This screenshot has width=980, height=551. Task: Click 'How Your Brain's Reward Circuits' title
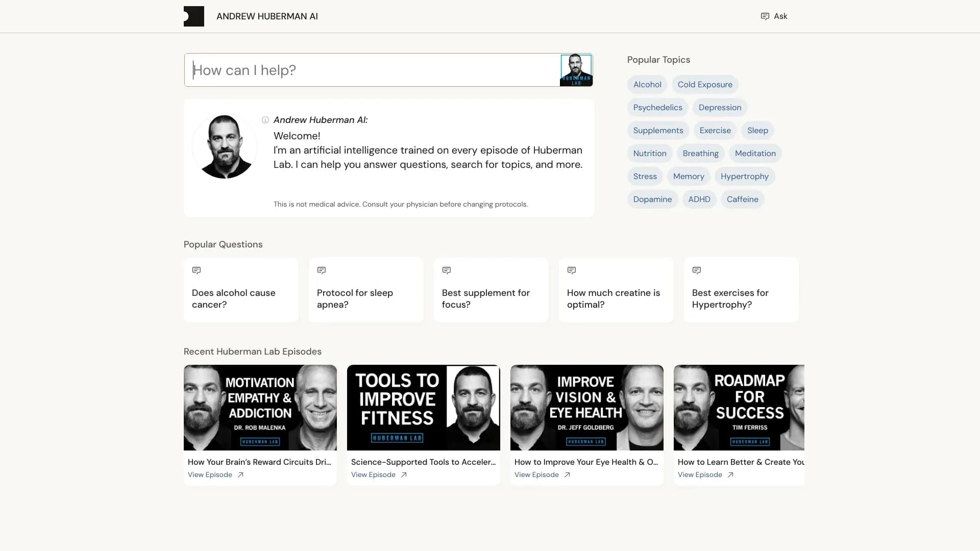pyautogui.click(x=259, y=462)
